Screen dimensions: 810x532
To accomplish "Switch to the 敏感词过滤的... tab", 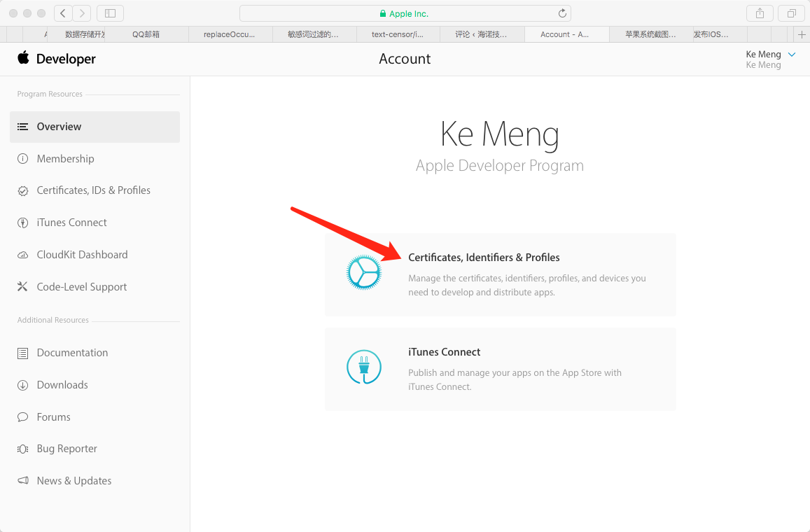I will pos(314,34).
